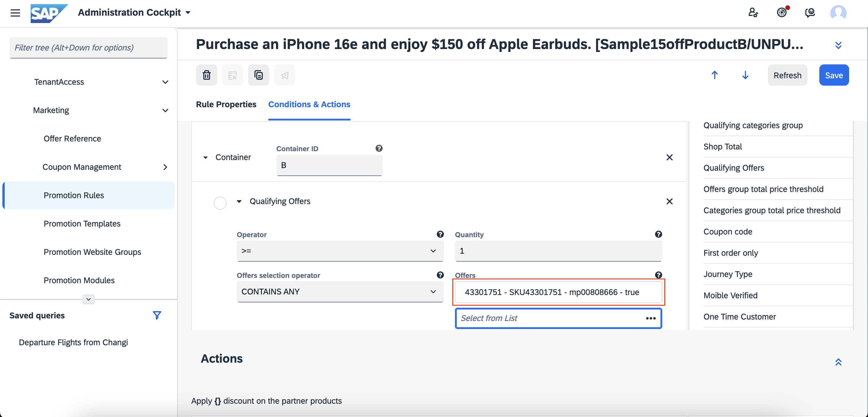Select the Qualifying Offers radio circle
The image size is (868, 417).
[x=220, y=203]
